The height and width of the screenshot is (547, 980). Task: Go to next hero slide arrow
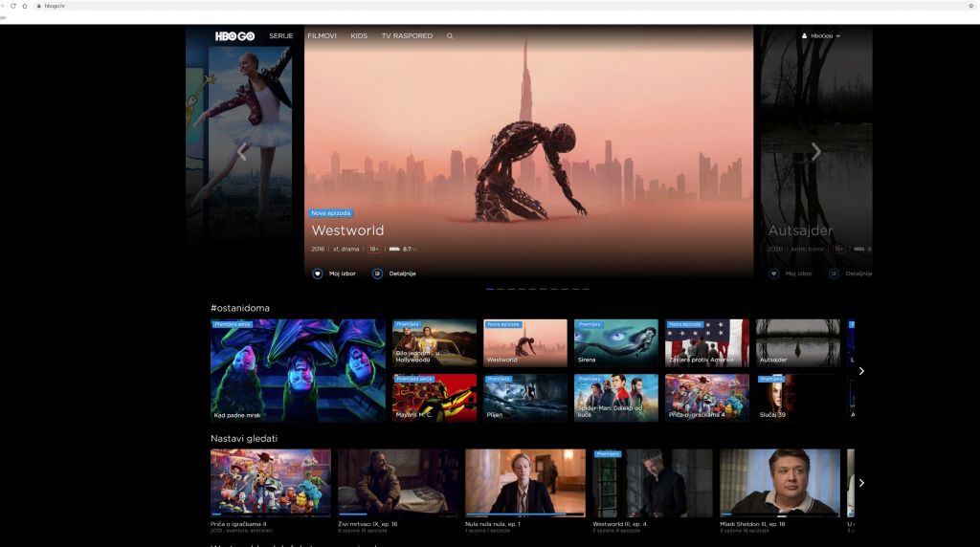point(815,151)
